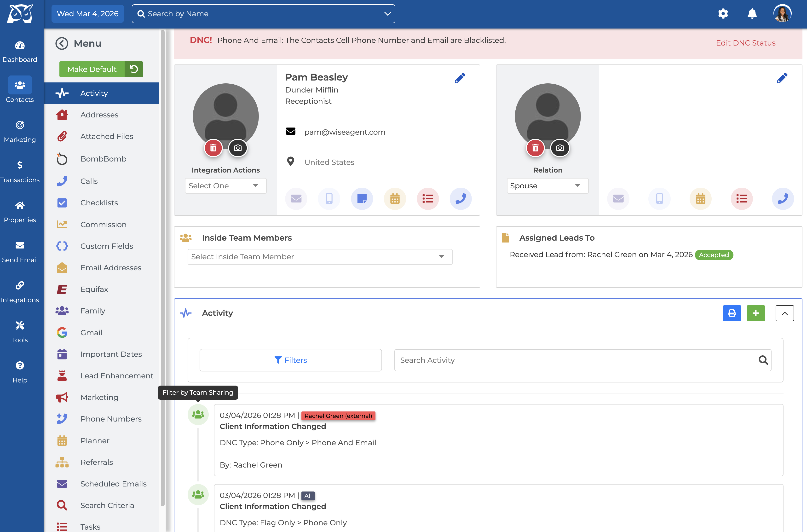This screenshot has width=807, height=532.
Task: Open Attached Files in the Menu
Action: pyautogui.click(x=101, y=136)
